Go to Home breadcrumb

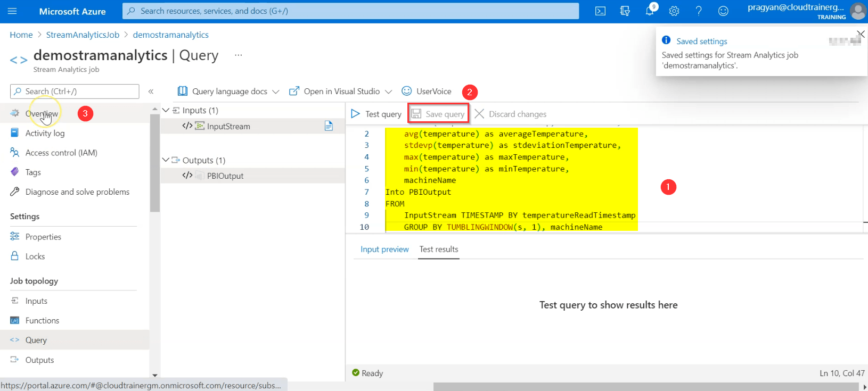pyautogui.click(x=21, y=35)
